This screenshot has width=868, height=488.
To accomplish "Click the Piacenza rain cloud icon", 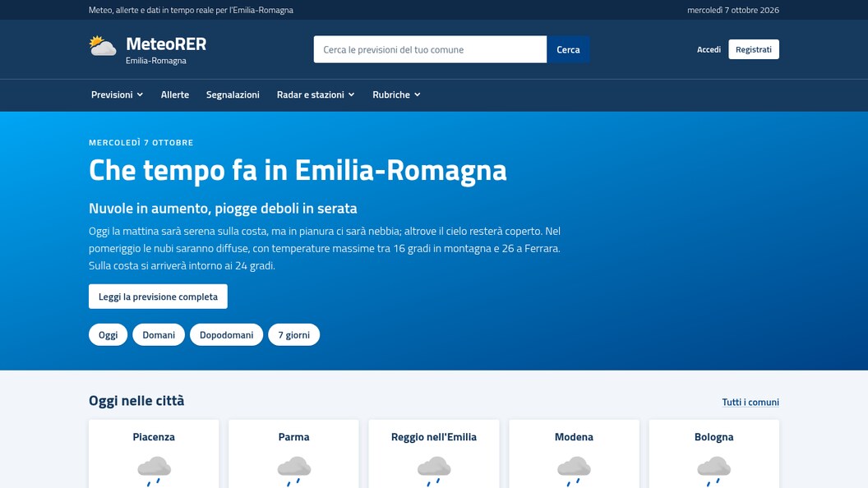I will click(154, 472).
